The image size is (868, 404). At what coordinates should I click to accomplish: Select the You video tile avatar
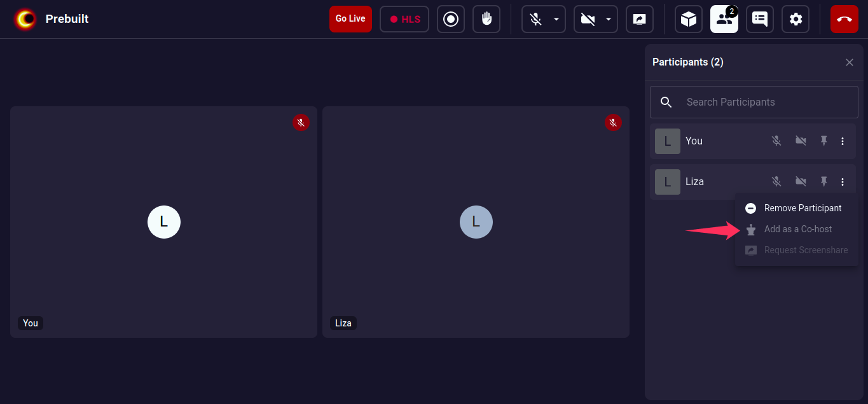(164, 222)
